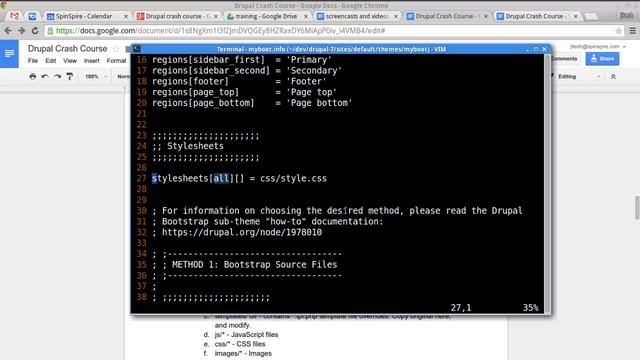Open View menu in Docs
The image size is (640, 360).
coord(70,61)
